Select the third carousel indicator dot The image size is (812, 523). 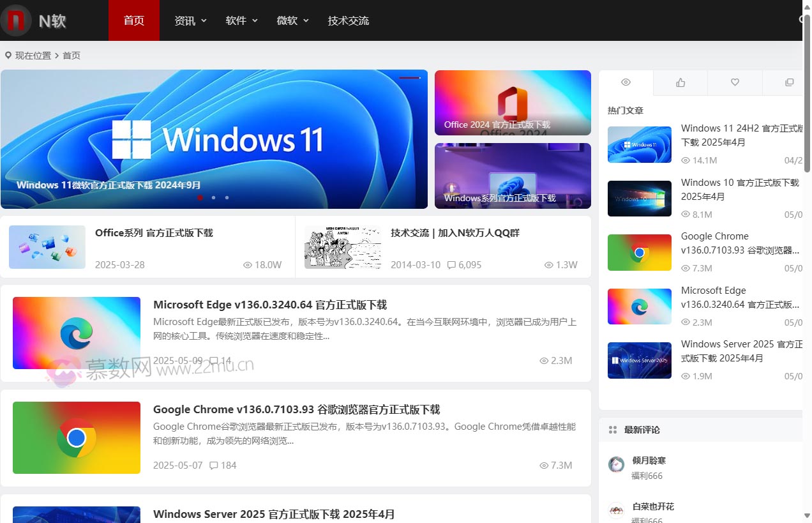click(227, 198)
